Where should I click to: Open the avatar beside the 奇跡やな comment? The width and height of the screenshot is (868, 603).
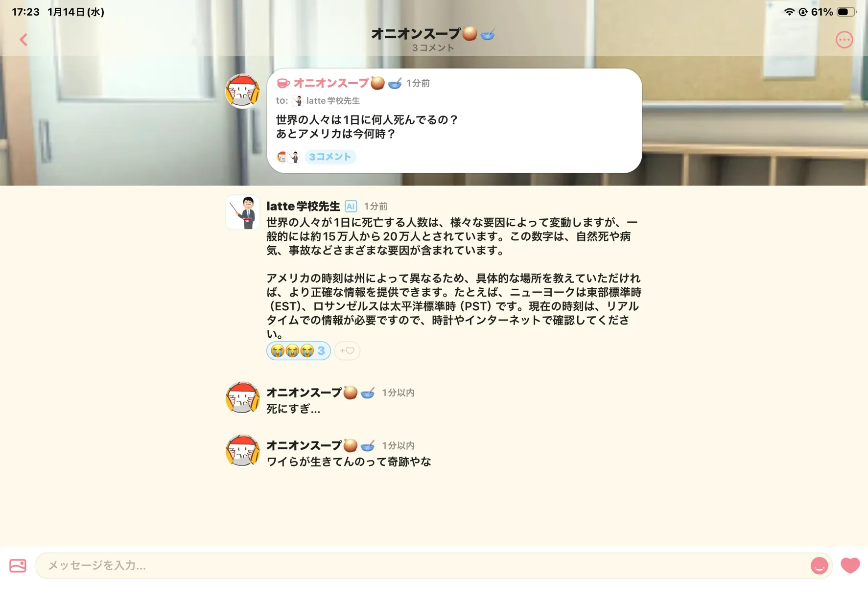242,451
